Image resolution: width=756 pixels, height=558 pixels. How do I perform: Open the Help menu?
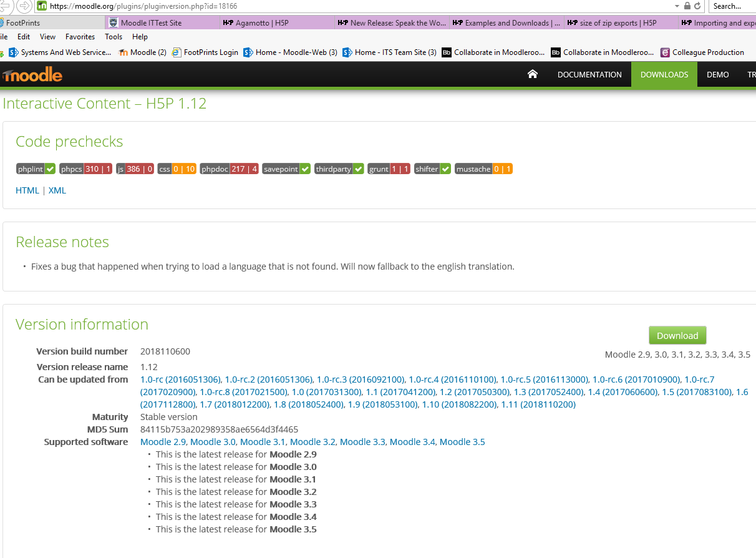tap(140, 37)
